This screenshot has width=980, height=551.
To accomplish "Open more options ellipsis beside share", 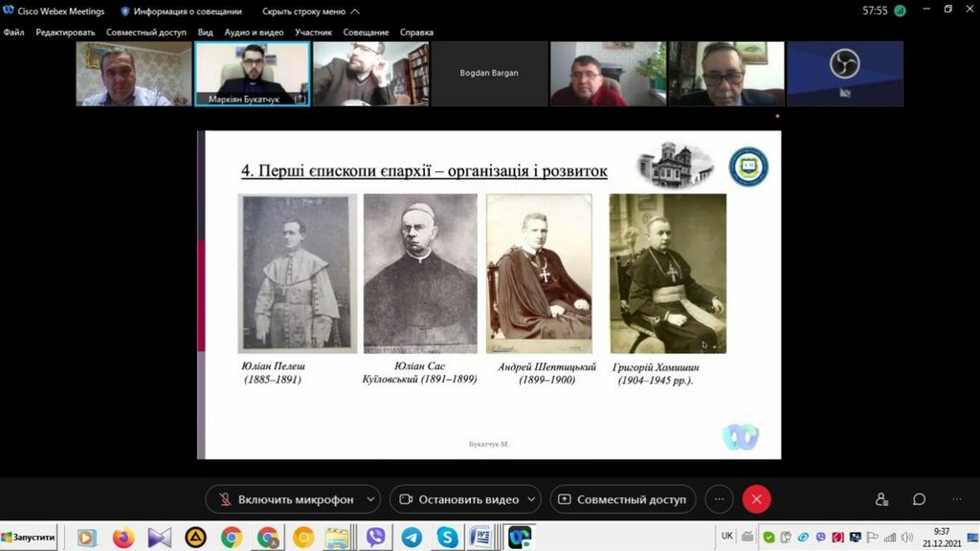I will coord(719,499).
